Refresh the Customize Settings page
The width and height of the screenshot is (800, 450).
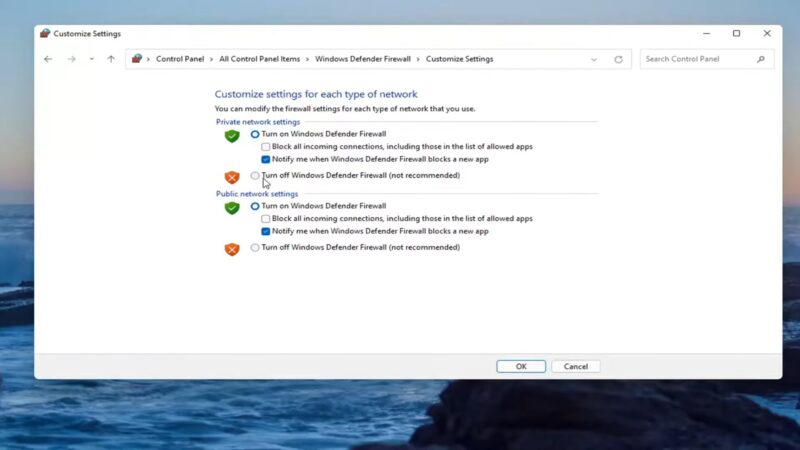click(x=618, y=59)
